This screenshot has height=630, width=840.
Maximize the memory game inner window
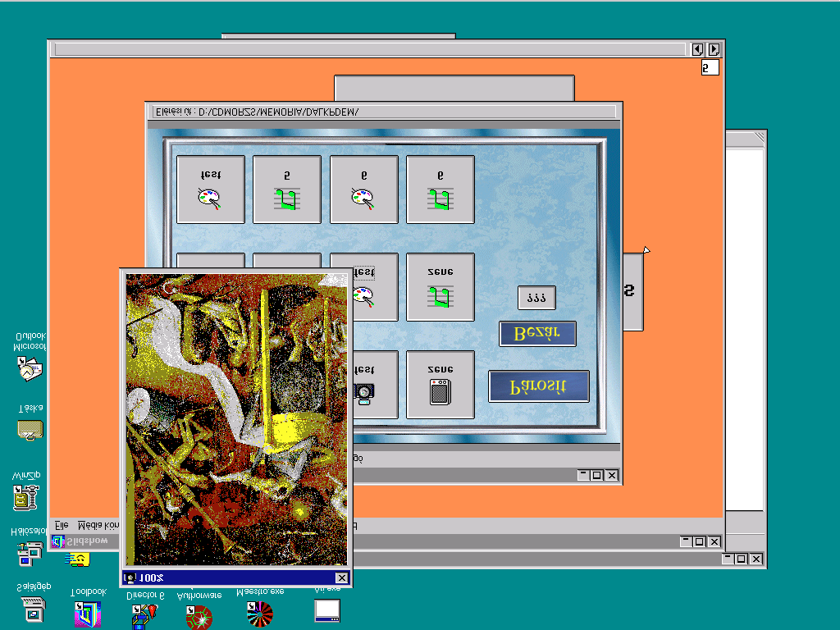pyautogui.click(x=597, y=475)
